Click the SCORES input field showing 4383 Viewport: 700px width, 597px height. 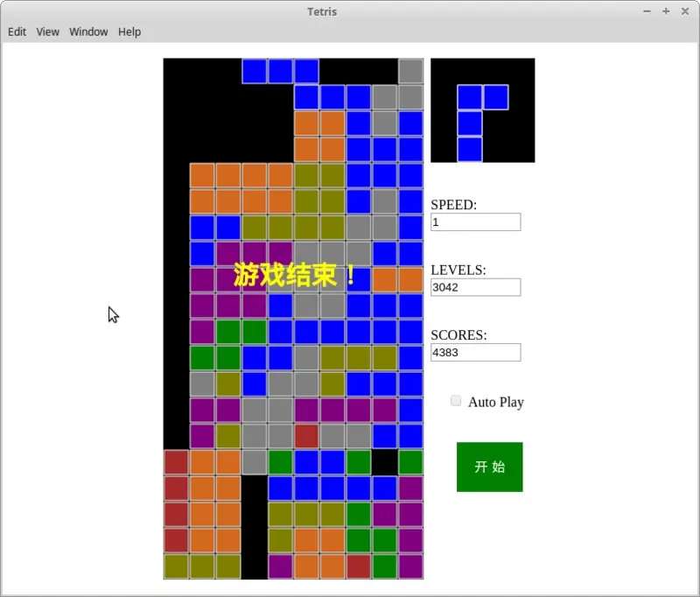[x=475, y=352]
